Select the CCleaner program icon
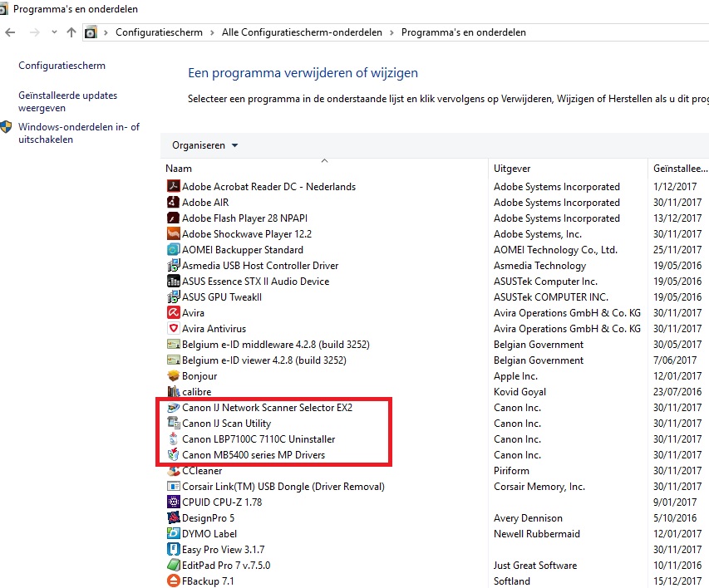Screen dimensions: 709x588 click(x=173, y=471)
